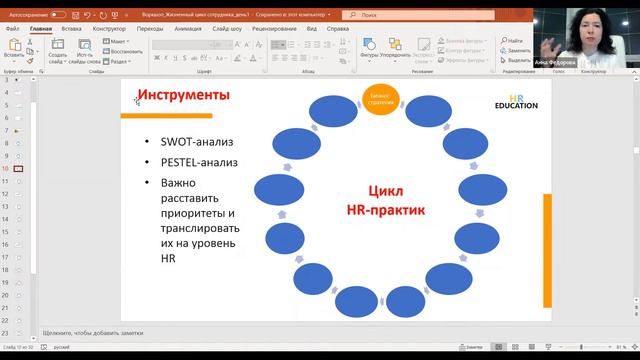640x360 pixels.
Task: Increase font size with larger A icon
Action: (x=238, y=44)
